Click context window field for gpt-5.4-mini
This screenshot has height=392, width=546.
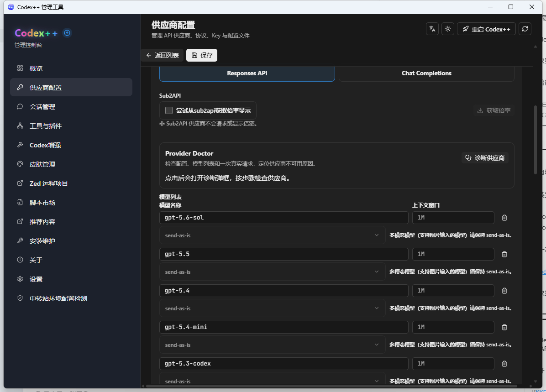point(453,327)
